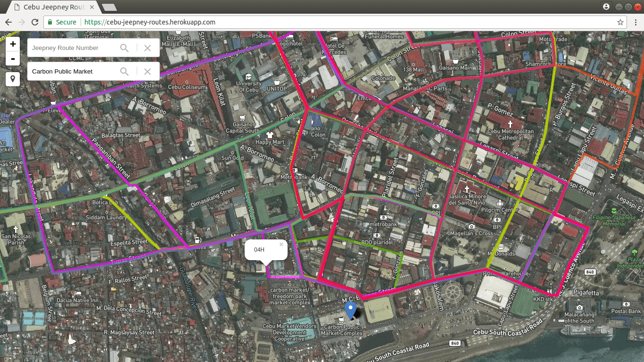
Task: Click the 04H label inside the popup
Action: tap(258, 250)
